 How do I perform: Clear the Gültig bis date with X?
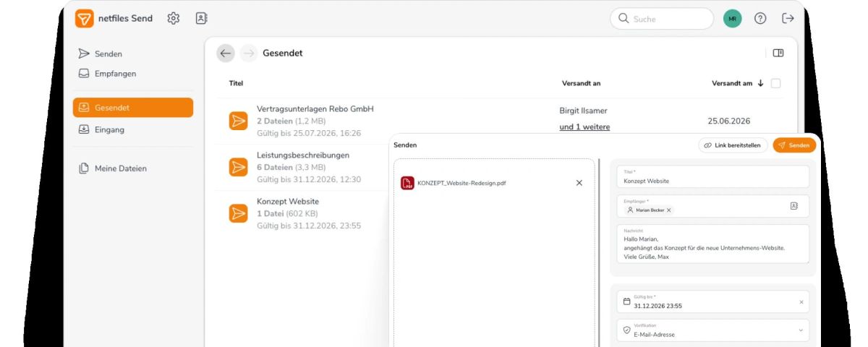coord(801,301)
